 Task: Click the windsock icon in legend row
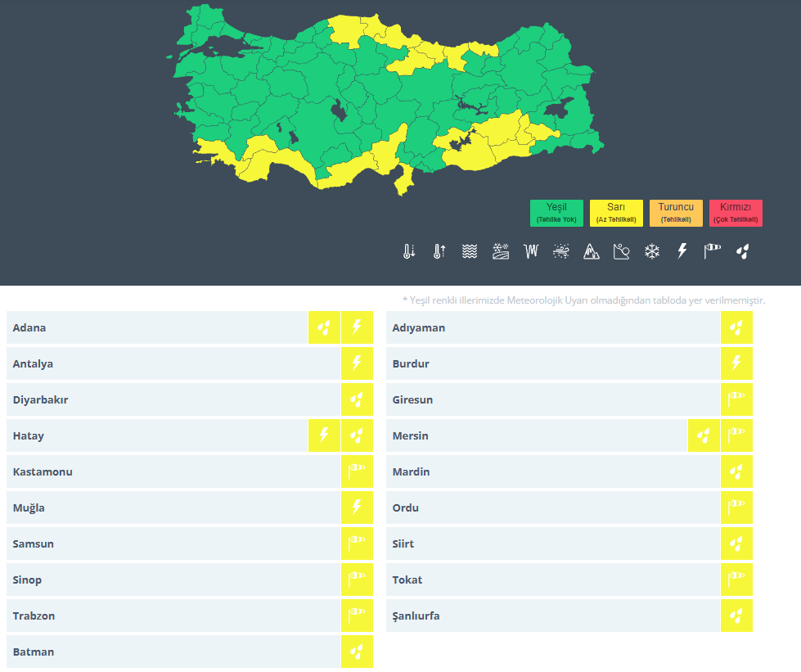(713, 251)
